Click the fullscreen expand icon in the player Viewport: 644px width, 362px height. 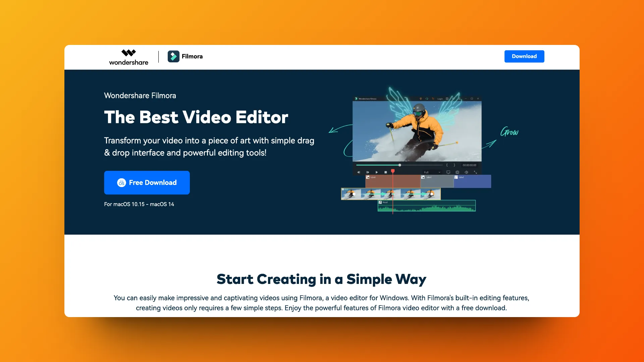coord(475,172)
